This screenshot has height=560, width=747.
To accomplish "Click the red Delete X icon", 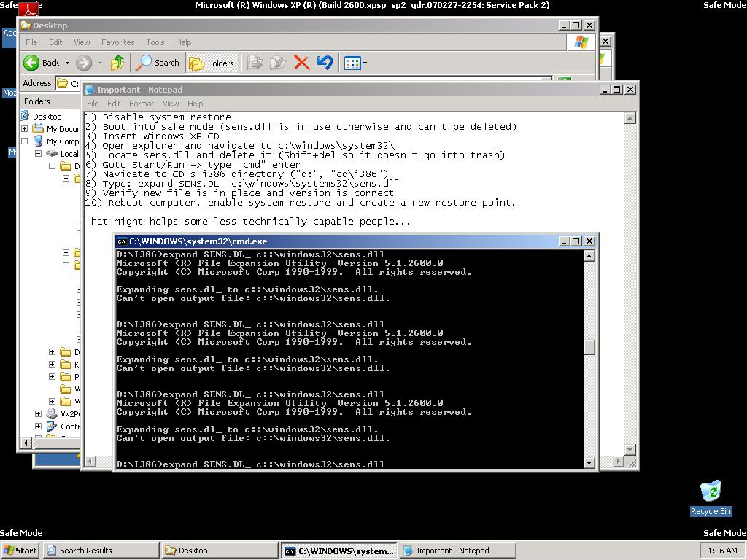I will tap(301, 63).
